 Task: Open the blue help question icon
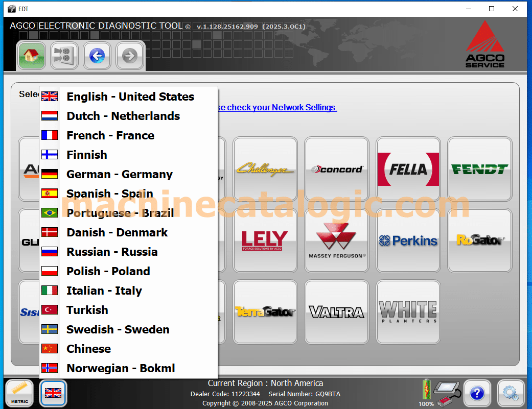pyautogui.click(x=477, y=393)
